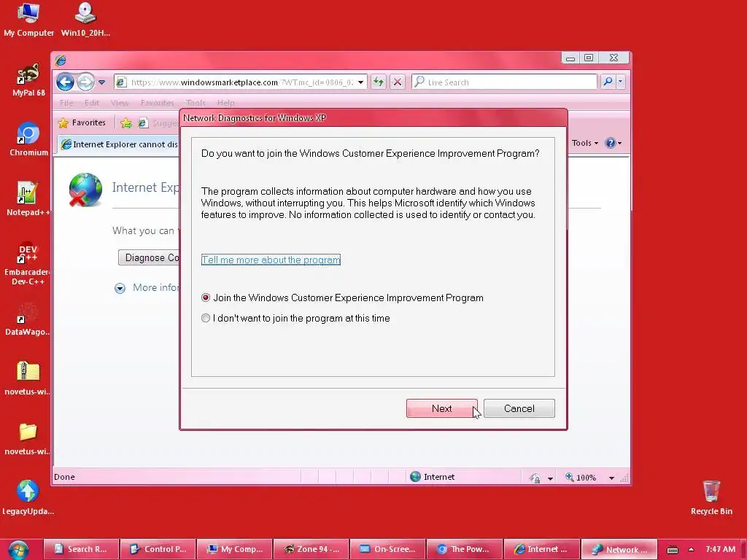
Task: Open Tell me more about the program link
Action: 271,260
